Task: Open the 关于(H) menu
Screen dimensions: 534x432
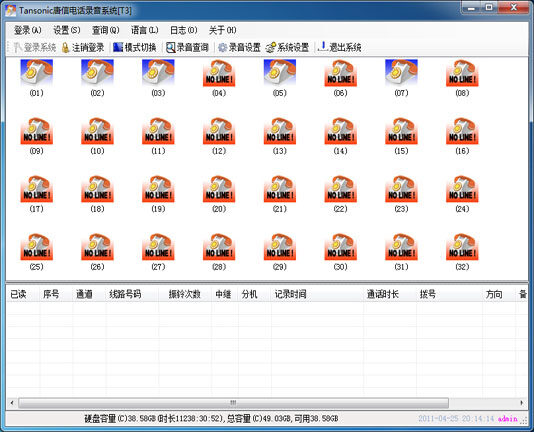Action: [x=222, y=30]
